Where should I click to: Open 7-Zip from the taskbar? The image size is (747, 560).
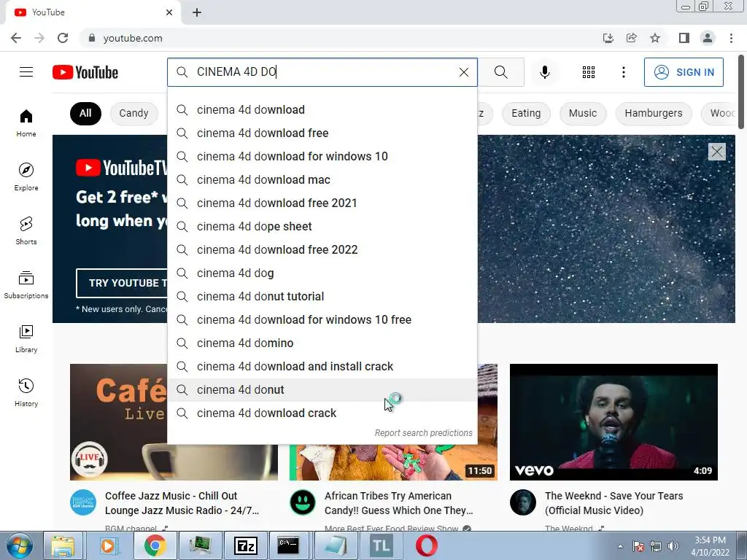pos(245,545)
